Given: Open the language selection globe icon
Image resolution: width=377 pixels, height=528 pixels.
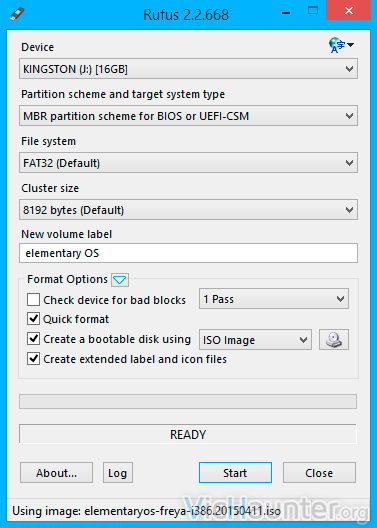Looking at the screenshot, I should coord(341,45).
